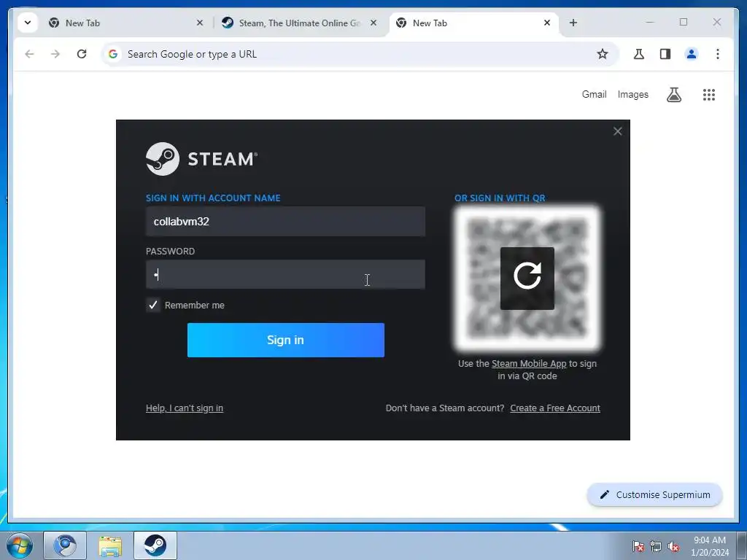The image size is (747, 560).
Task: Open the clock showing 9:04 AM
Action: [709, 546]
